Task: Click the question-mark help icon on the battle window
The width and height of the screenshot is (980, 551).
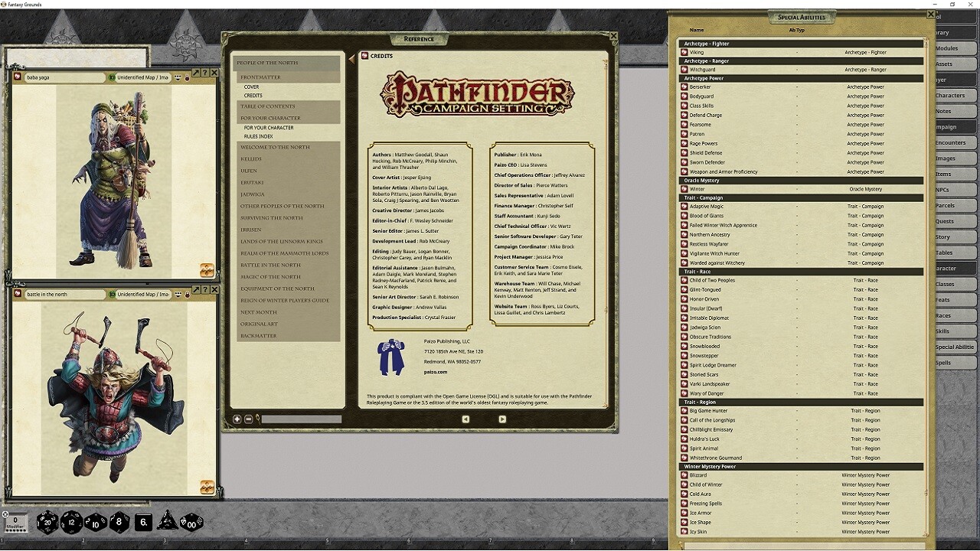Action: pos(205,291)
